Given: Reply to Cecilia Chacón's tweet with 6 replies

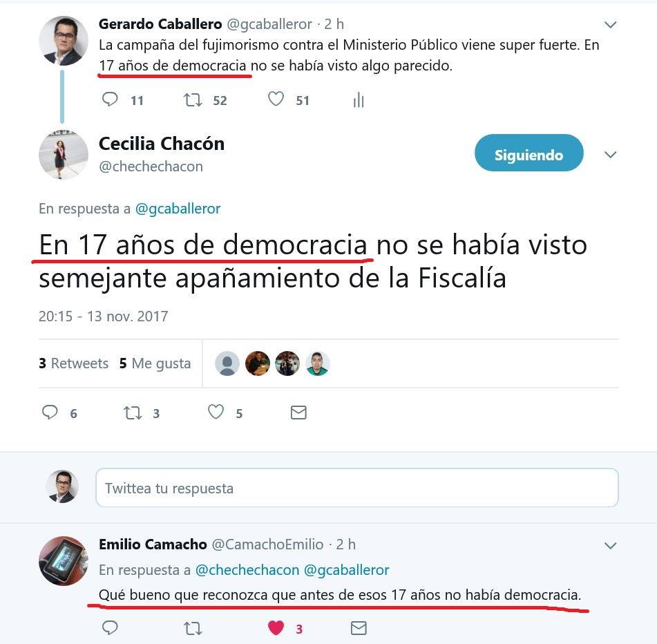Looking at the screenshot, I should pos(50,413).
